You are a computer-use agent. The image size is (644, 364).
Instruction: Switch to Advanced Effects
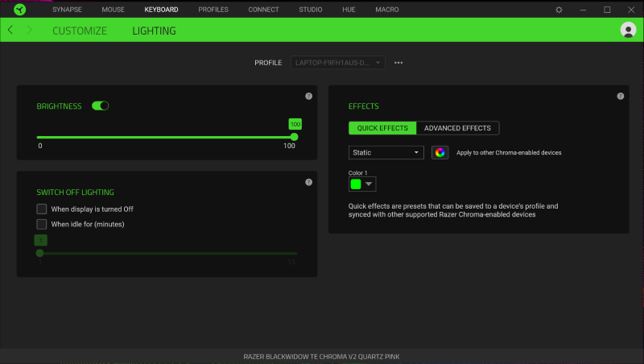tap(457, 128)
